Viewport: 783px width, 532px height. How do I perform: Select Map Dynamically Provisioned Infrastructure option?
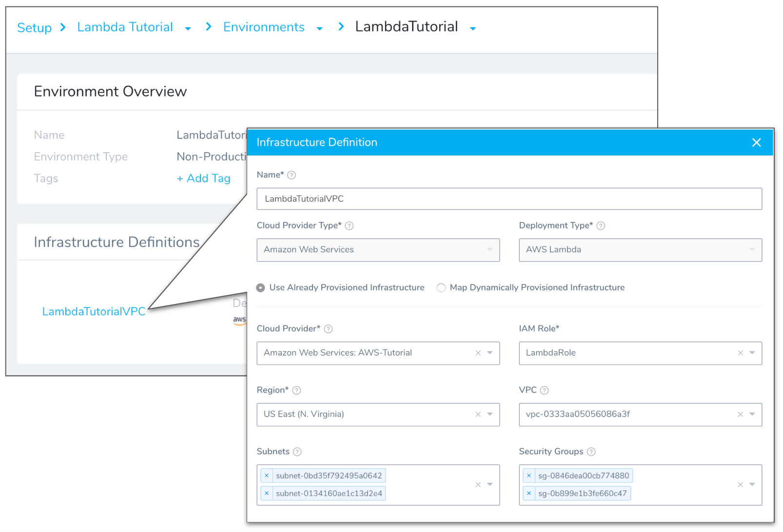click(x=441, y=288)
